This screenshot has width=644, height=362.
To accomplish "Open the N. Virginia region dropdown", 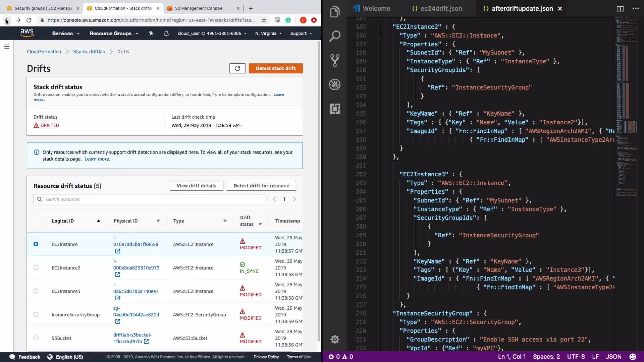I will pyautogui.click(x=268, y=34).
